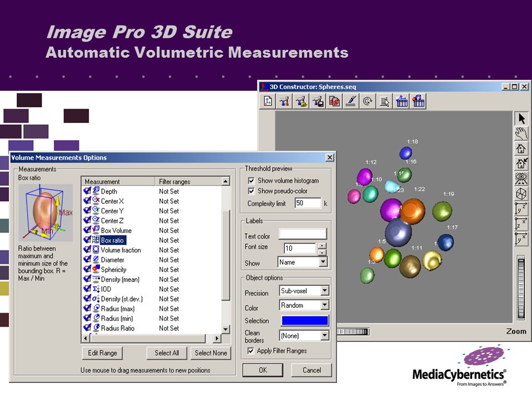Open the Precision dropdown
This screenshot has height=399, width=532.
point(325,291)
